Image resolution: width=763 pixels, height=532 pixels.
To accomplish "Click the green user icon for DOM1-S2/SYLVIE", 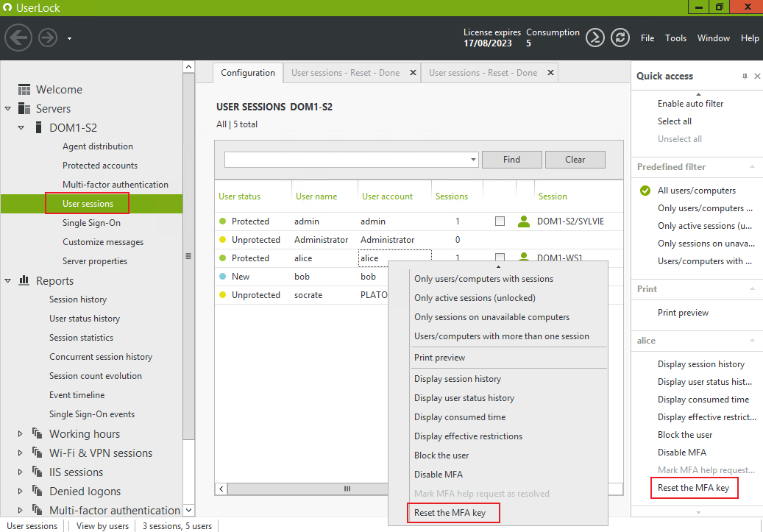I will pos(524,221).
